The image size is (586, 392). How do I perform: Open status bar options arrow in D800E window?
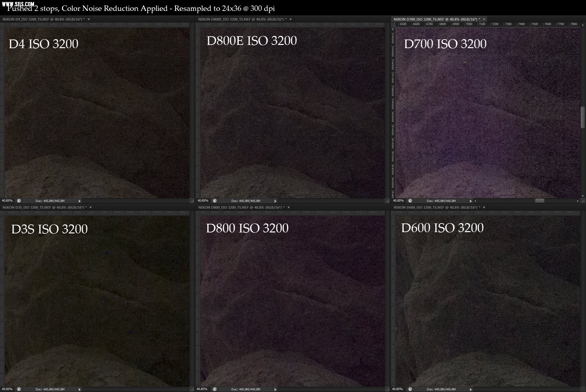[275, 201]
